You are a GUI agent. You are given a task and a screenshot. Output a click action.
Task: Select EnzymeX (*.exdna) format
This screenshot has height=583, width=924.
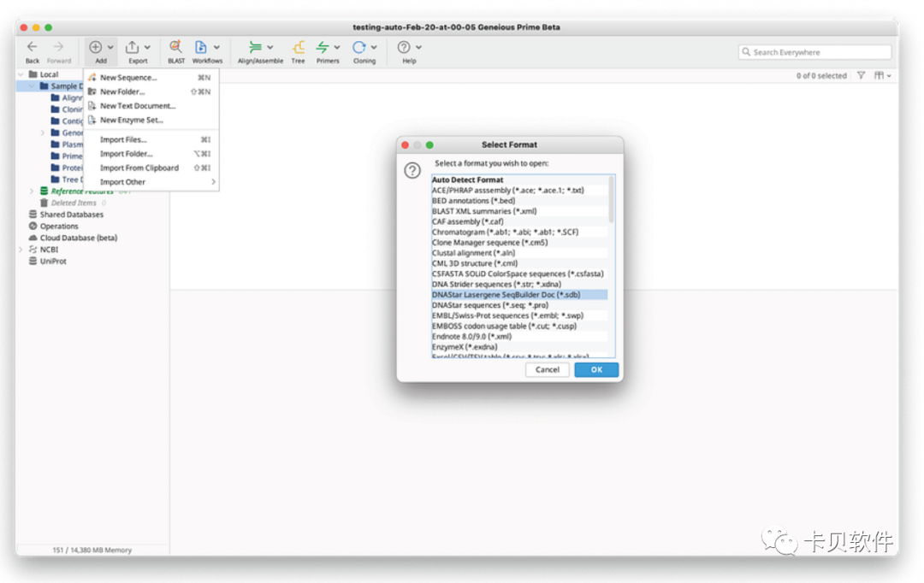tap(519, 347)
